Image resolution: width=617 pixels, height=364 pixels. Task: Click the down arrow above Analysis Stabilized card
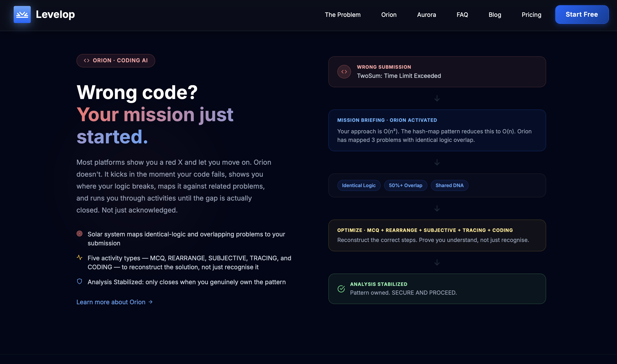[437, 262]
